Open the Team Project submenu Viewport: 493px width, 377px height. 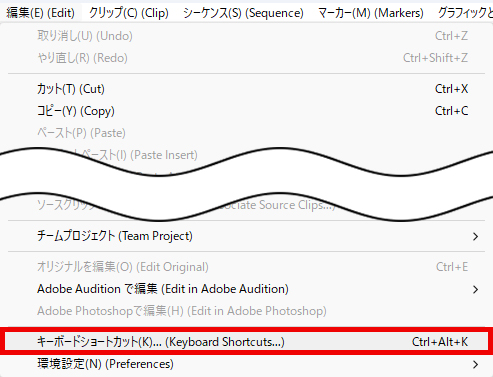(x=247, y=236)
